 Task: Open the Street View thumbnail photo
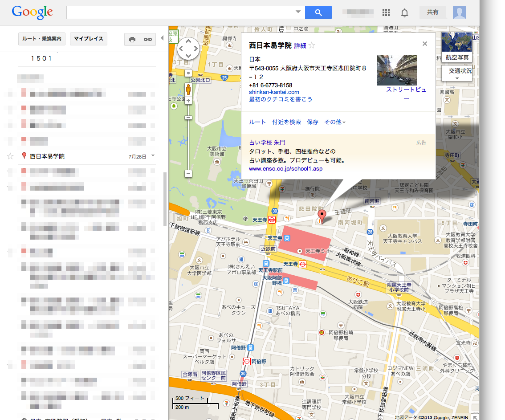click(396, 70)
